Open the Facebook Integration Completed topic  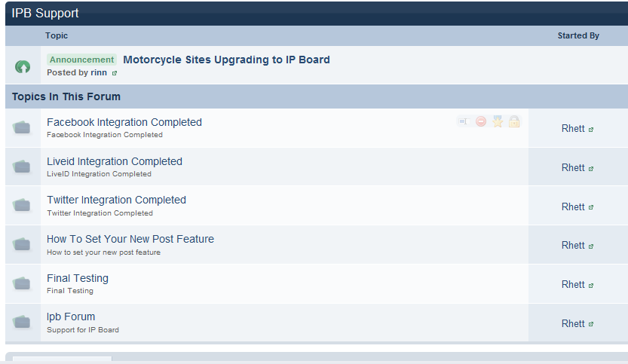(124, 122)
